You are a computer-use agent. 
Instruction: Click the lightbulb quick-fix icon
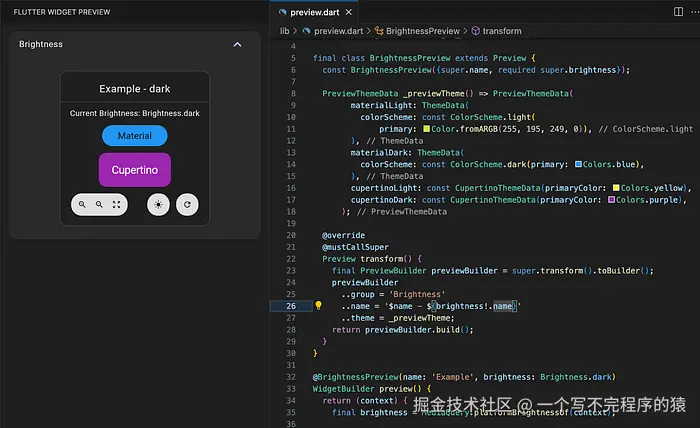click(x=319, y=306)
